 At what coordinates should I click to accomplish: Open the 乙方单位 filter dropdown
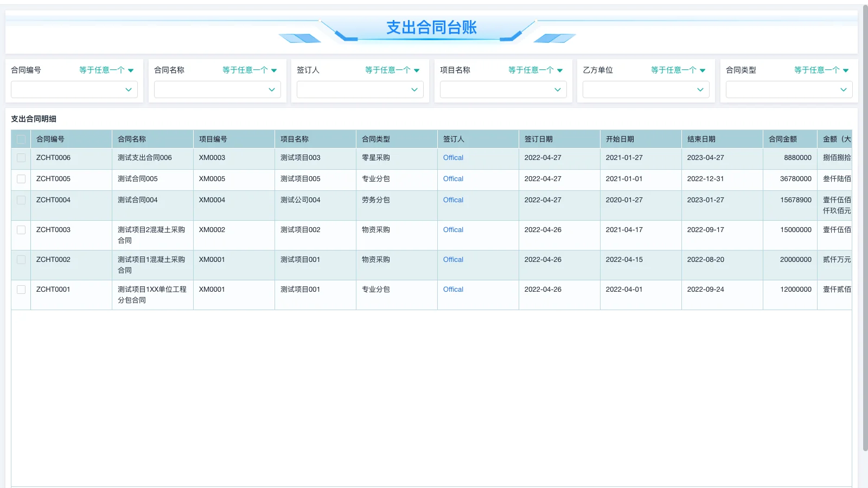click(x=645, y=89)
